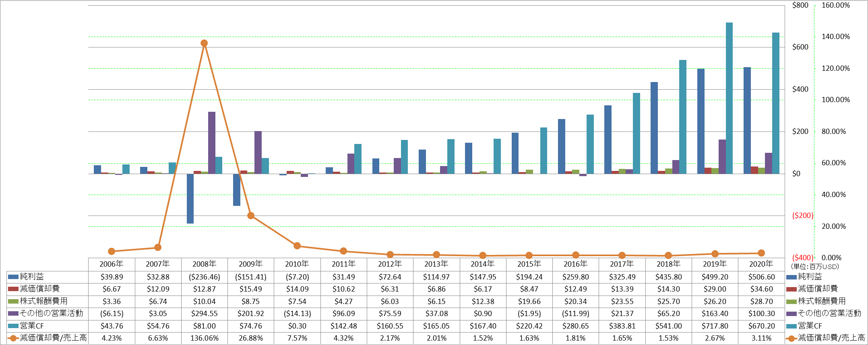Click the 160.00% secondary axis label
Screen dimensions: 868x345
click(836, 5)
